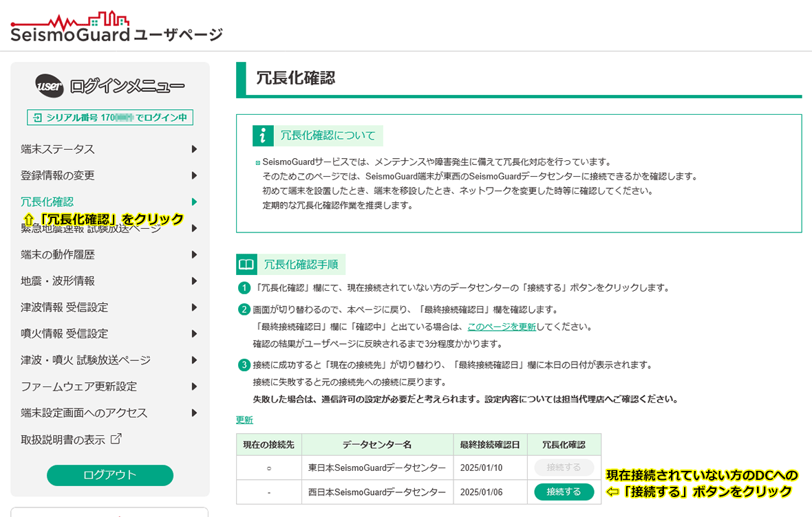
Task: Expand arrow next to 地震・波形情報
Action: pos(194,281)
